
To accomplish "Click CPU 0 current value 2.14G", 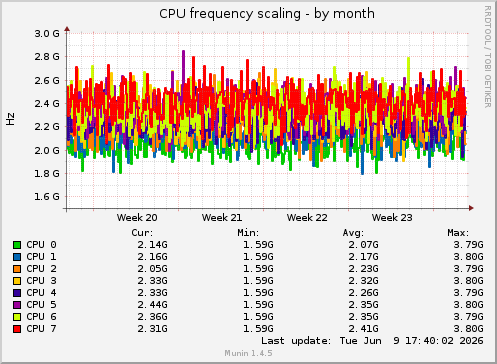I will [153, 245].
